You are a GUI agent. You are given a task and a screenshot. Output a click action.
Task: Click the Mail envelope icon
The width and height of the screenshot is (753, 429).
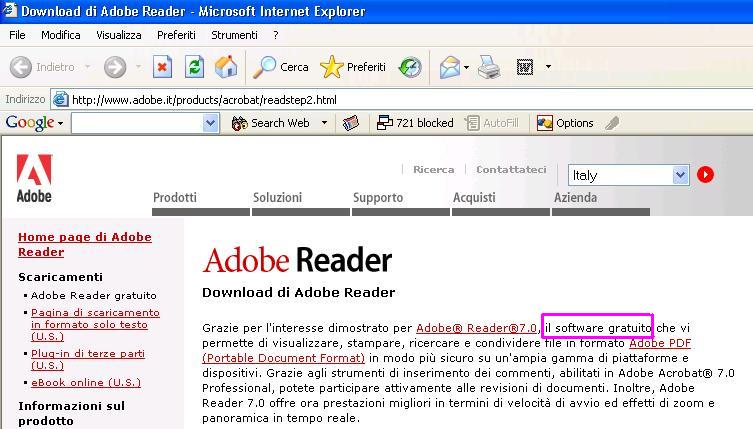click(449, 67)
